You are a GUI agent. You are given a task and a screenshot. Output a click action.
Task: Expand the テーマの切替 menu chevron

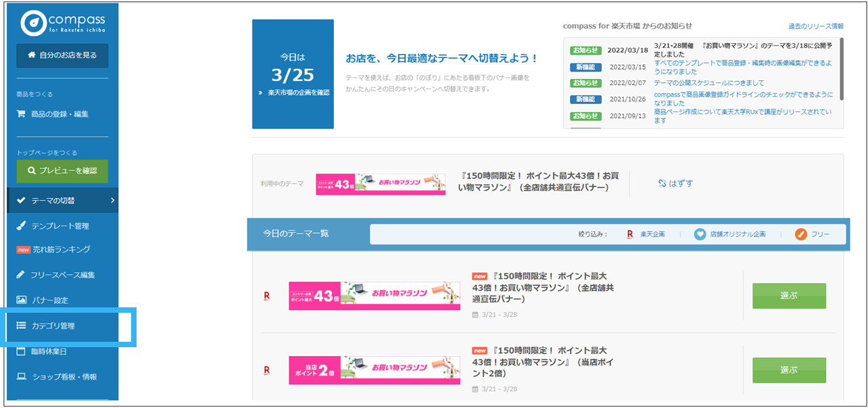tap(112, 201)
